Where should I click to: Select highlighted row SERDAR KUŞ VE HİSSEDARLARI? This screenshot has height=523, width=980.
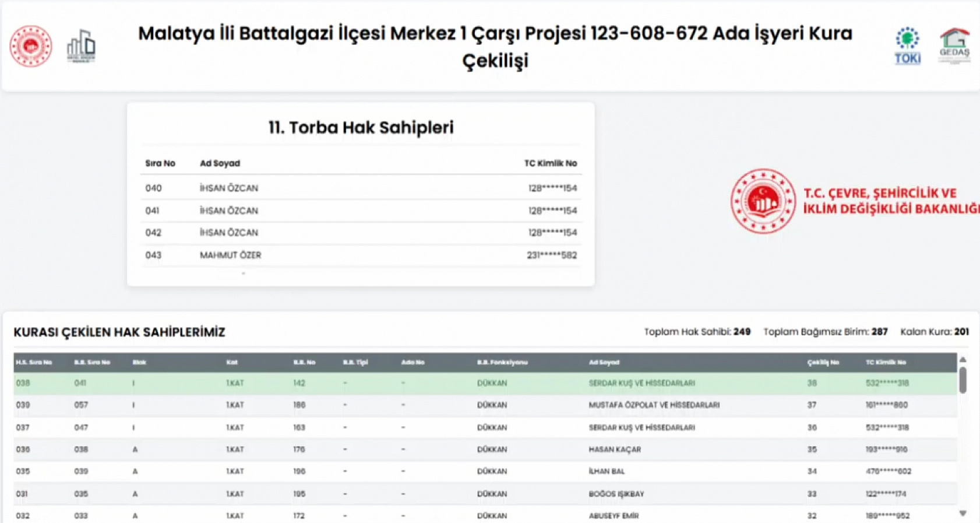point(641,383)
